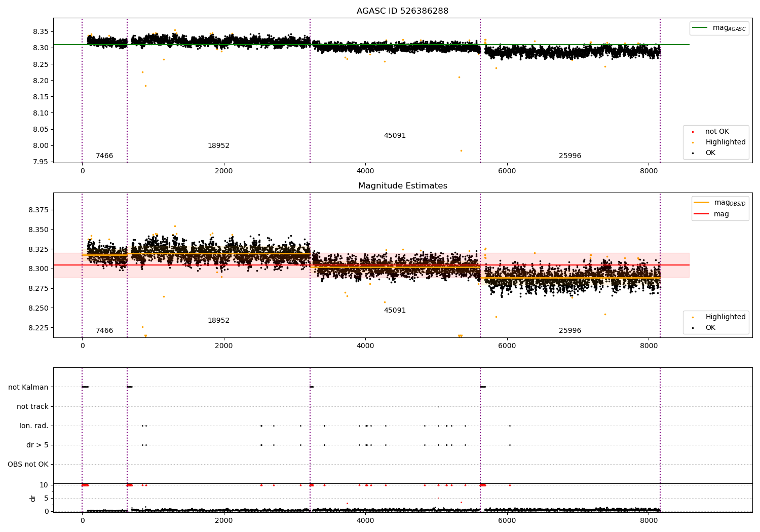The image size is (760, 532).
Task: Click the 'not track' row label
Action: coord(32,406)
